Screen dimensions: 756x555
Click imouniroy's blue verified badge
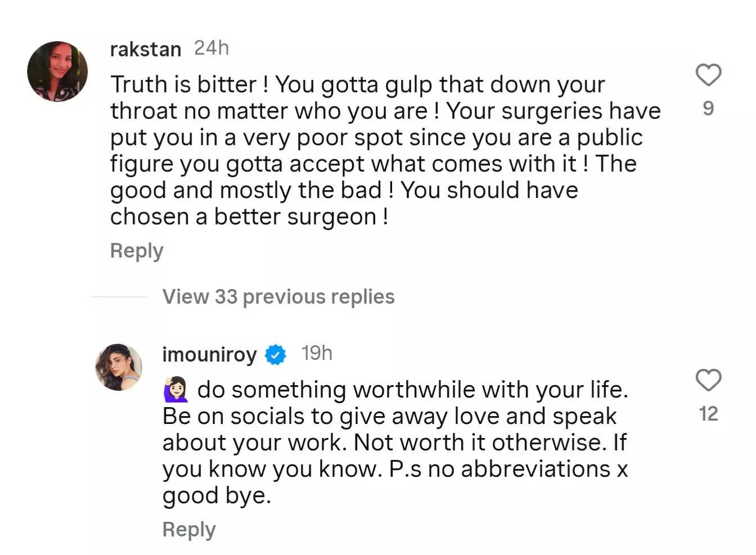point(275,355)
